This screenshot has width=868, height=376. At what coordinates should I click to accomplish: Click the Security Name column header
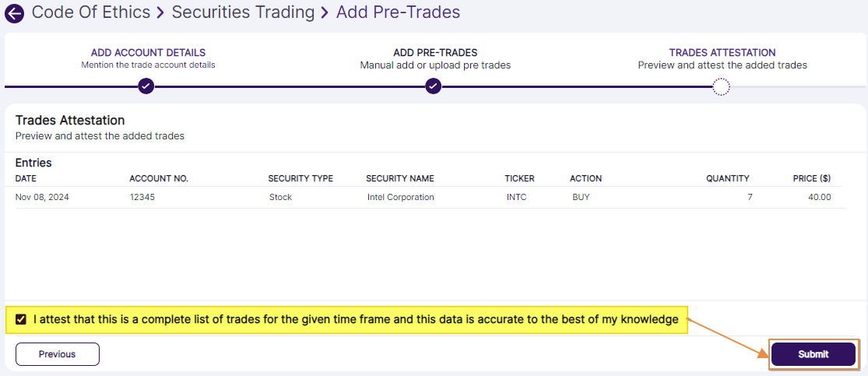(x=399, y=179)
